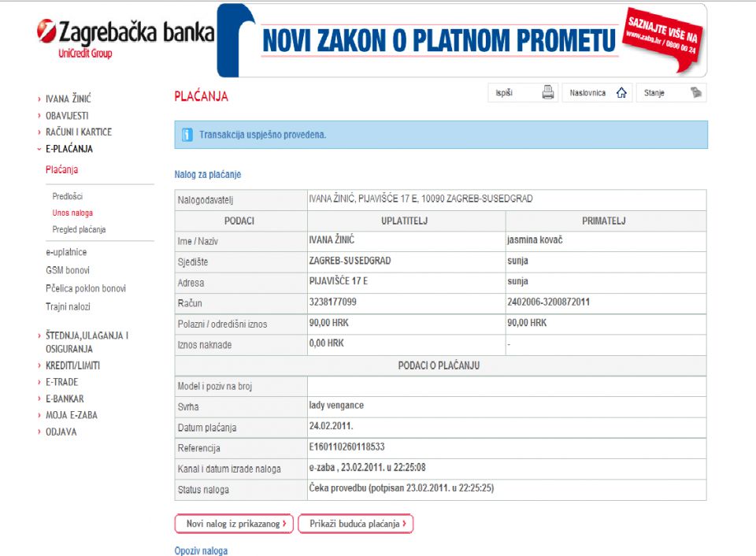Open the Plaćanja submenu link
The height and width of the screenshot is (556, 756).
(61, 170)
